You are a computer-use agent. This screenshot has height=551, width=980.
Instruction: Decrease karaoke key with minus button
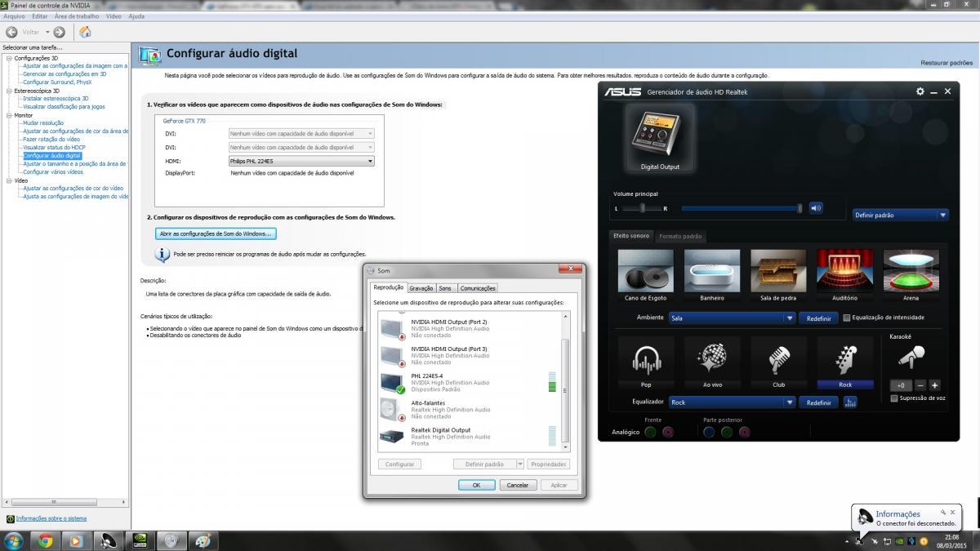coord(920,385)
